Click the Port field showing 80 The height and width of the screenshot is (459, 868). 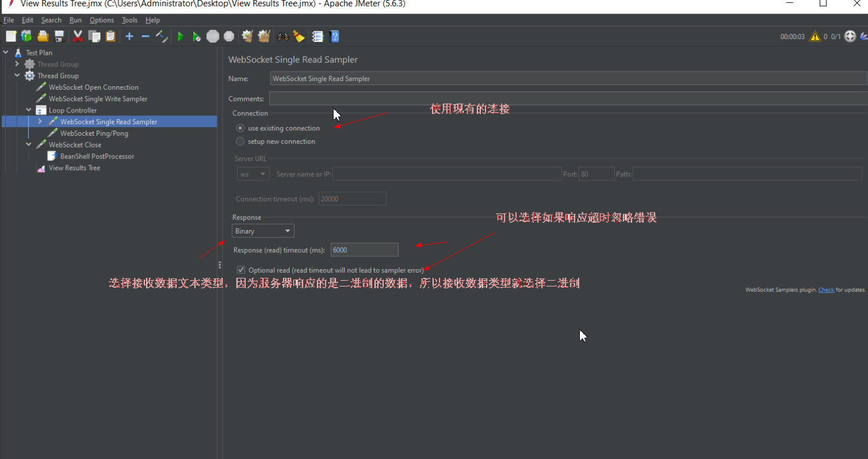(597, 174)
